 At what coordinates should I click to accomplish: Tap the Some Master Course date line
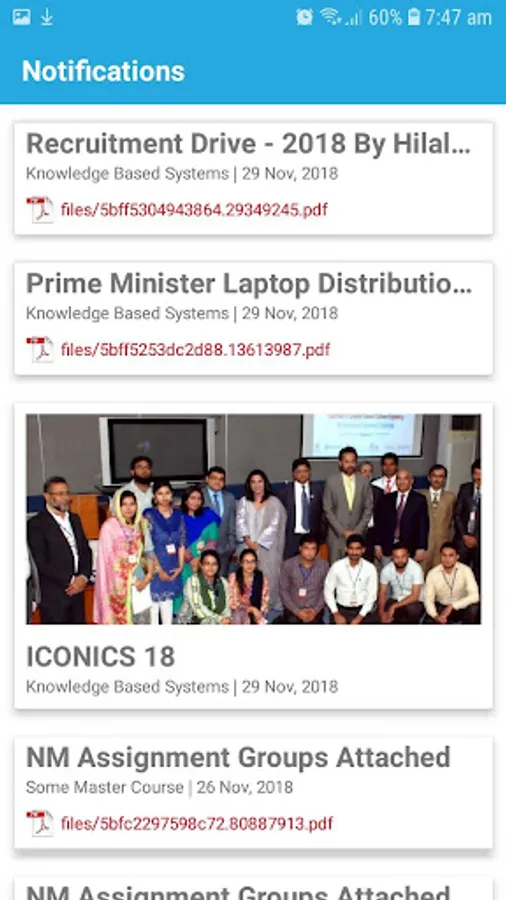point(159,787)
